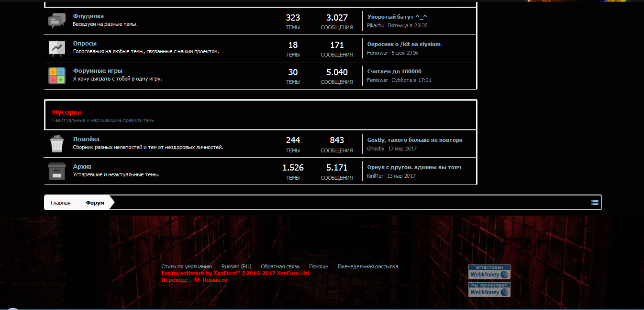
Task: Open latest thread Упоротый батут ^_^
Action: (x=397, y=17)
